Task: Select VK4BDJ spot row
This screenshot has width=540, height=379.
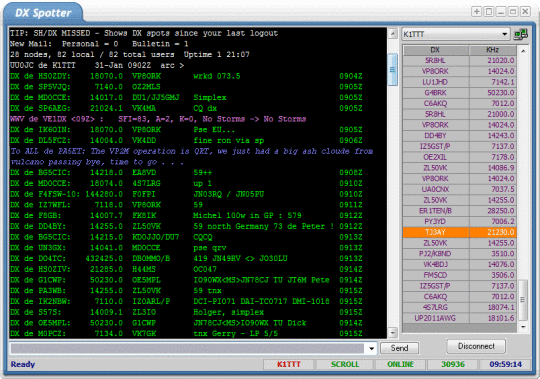Action: tap(459, 264)
